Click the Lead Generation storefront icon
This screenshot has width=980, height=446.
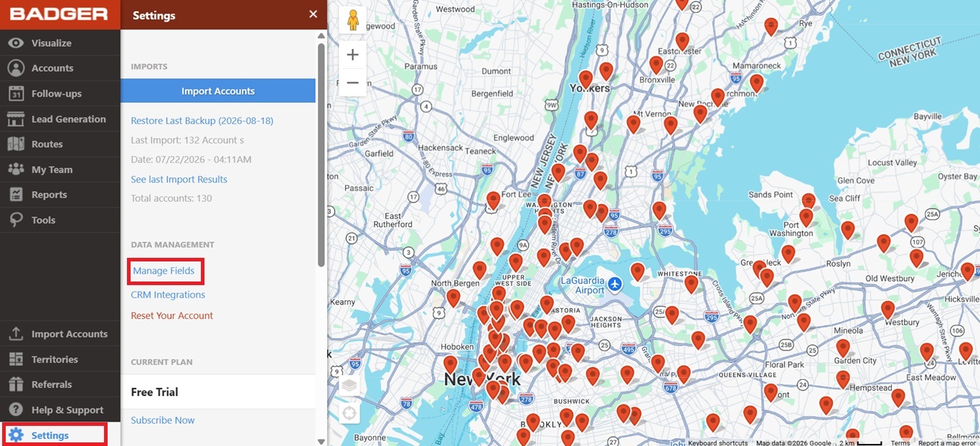click(x=16, y=119)
